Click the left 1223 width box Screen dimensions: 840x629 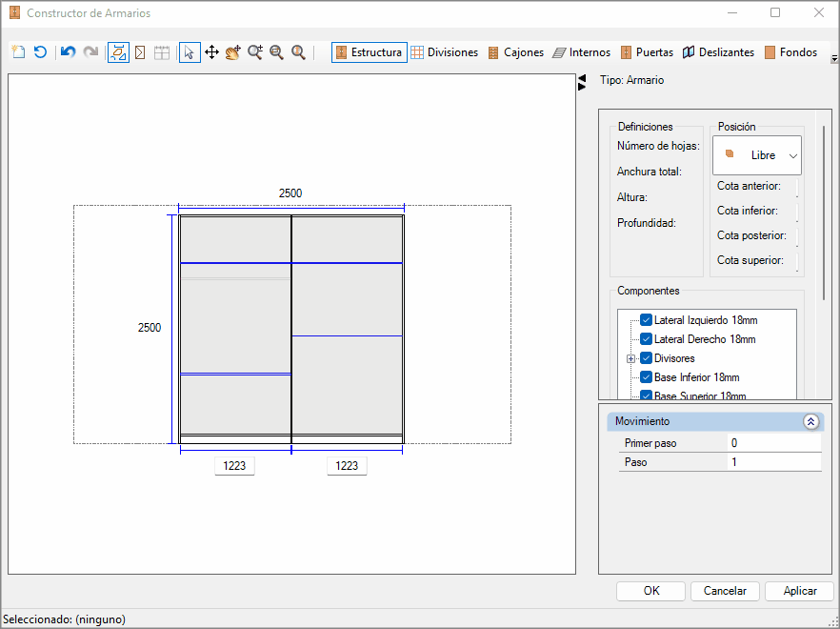click(234, 466)
